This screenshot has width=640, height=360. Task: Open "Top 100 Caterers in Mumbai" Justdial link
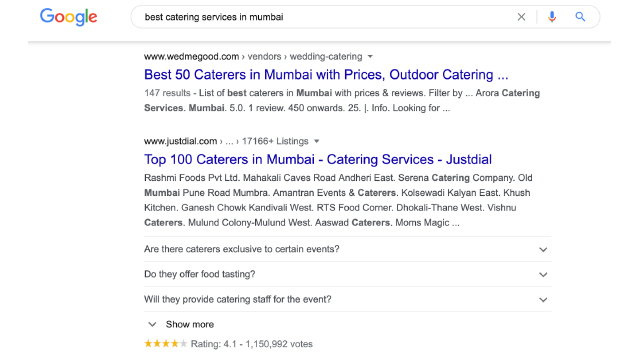click(318, 160)
